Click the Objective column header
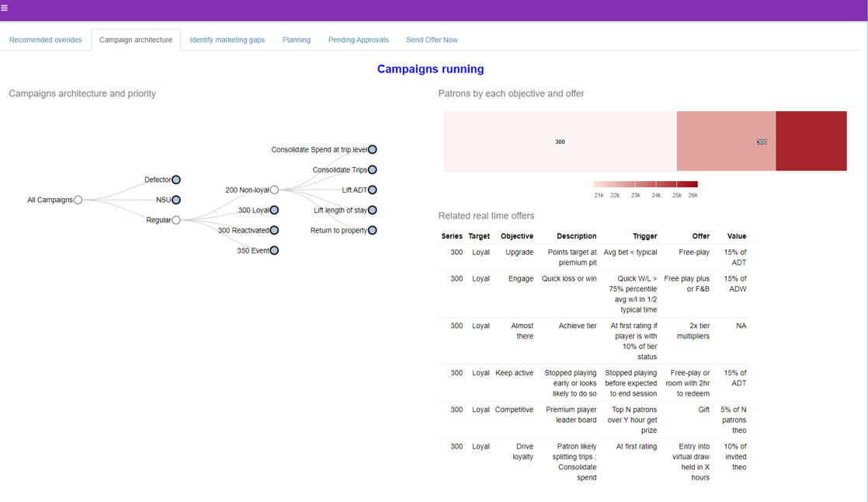 click(x=517, y=236)
